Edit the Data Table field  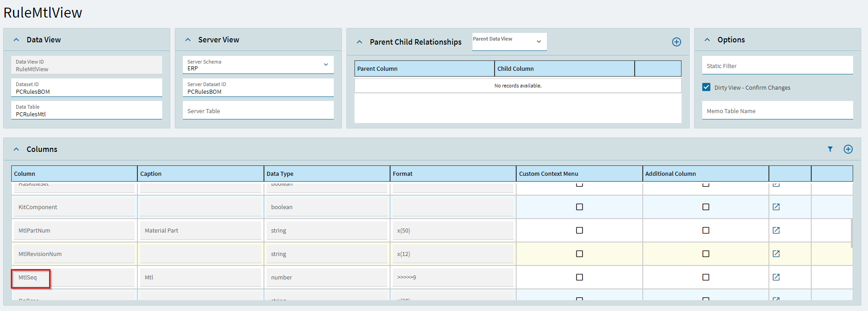pos(86,110)
